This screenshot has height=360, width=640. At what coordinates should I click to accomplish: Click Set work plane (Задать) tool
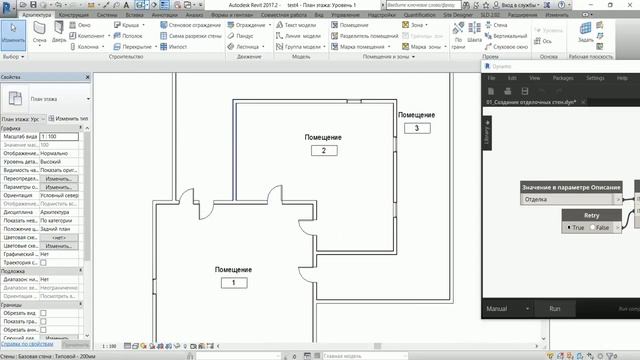coord(585,32)
